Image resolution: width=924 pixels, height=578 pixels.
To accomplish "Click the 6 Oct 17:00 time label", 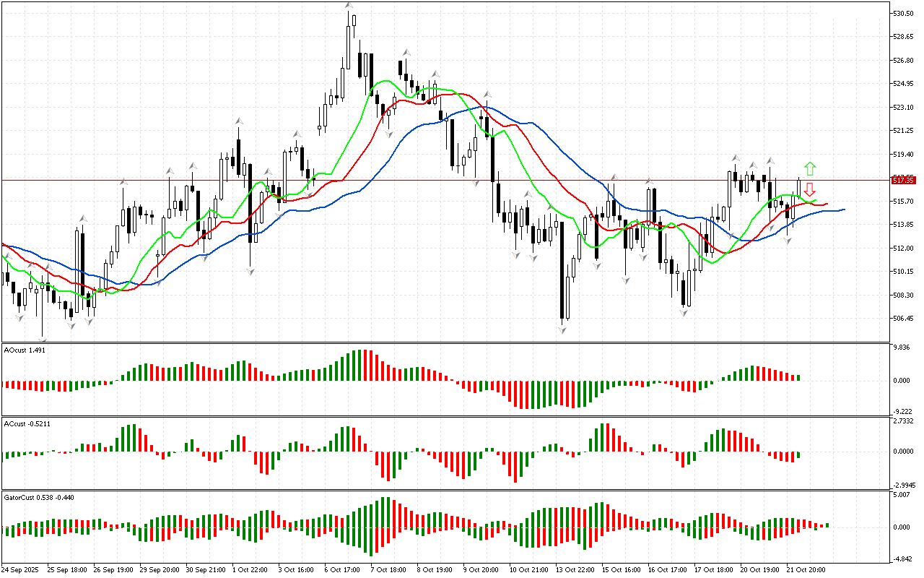I will coord(342,569).
